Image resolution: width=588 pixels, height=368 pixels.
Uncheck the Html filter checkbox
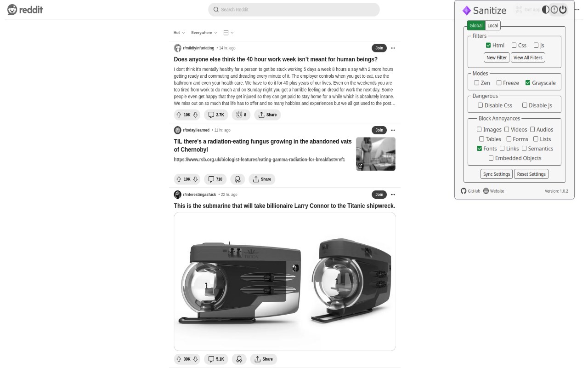tap(488, 45)
